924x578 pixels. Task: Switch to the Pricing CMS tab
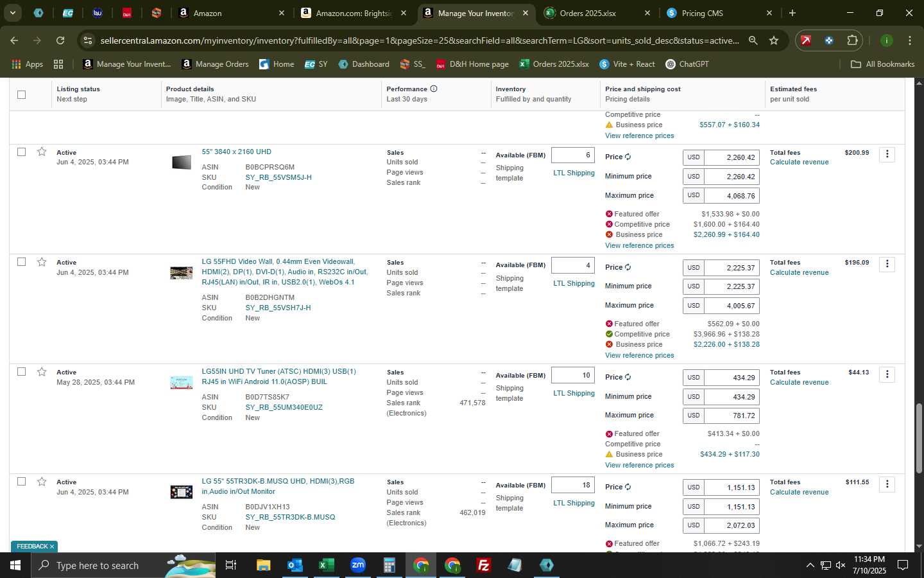719,13
